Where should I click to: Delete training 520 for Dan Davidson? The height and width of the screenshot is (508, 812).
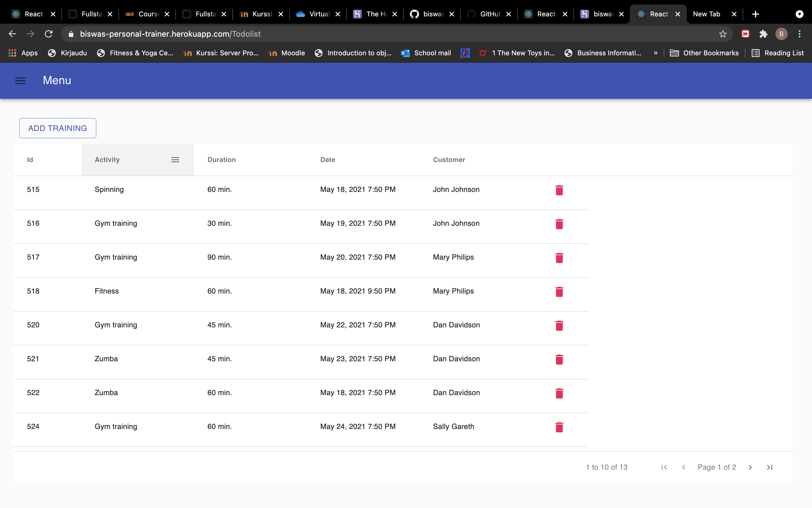tap(559, 325)
